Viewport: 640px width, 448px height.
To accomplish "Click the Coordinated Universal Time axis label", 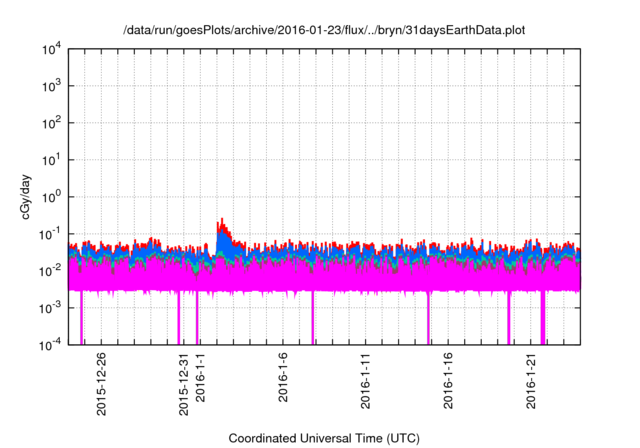I will pos(324,438).
